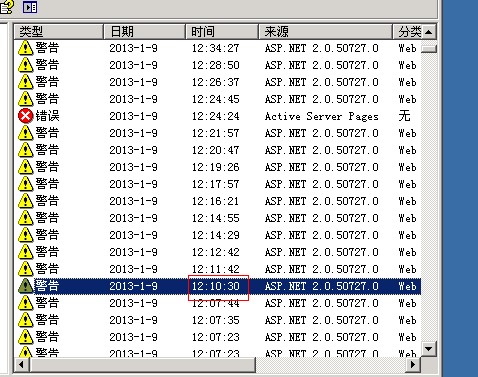
Task: Click warning icon of 12:34:27 event
Action: pos(25,48)
